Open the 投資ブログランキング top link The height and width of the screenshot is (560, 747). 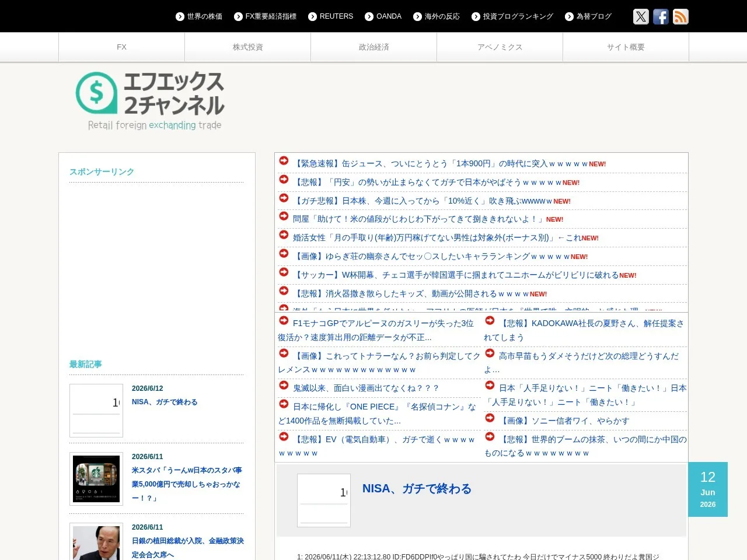(518, 16)
